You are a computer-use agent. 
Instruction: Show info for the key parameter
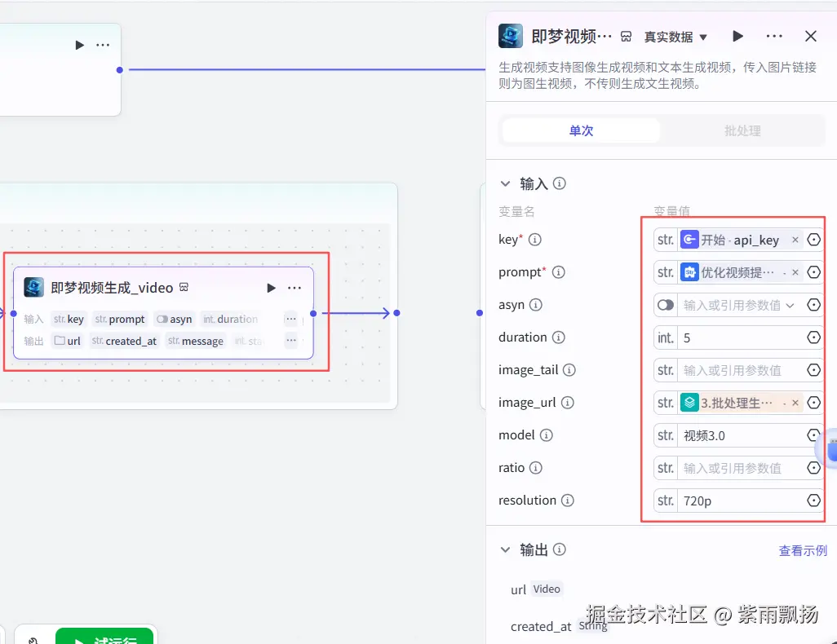pyautogui.click(x=535, y=240)
